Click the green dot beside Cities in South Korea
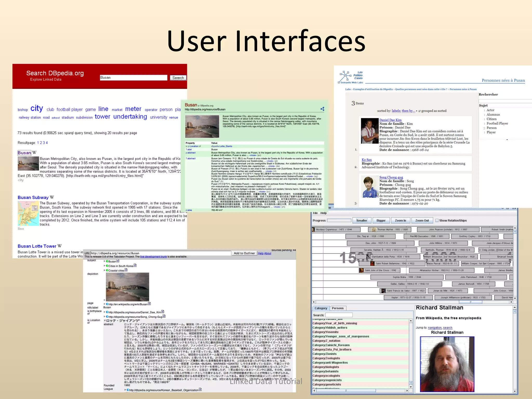Viewport: 532px width, 399px height. click(107, 266)
